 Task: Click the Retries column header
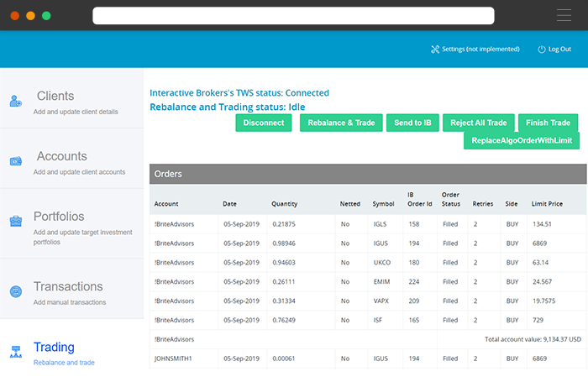[x=483, y=204]
